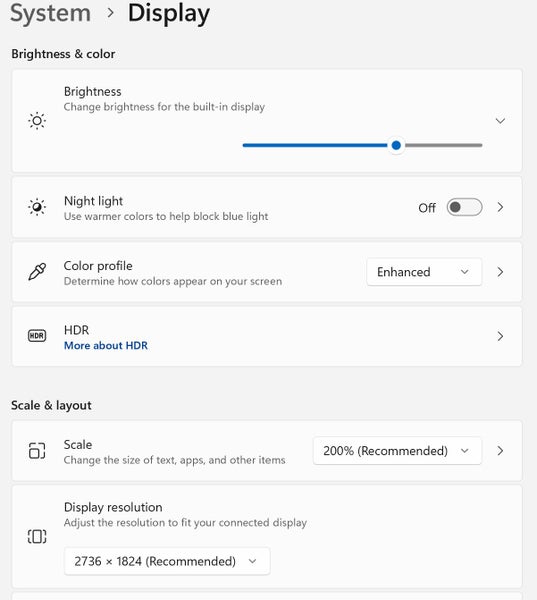Click the Display resolution icon
The height and width of the screenshot is (600, 537).
[37, 536]
